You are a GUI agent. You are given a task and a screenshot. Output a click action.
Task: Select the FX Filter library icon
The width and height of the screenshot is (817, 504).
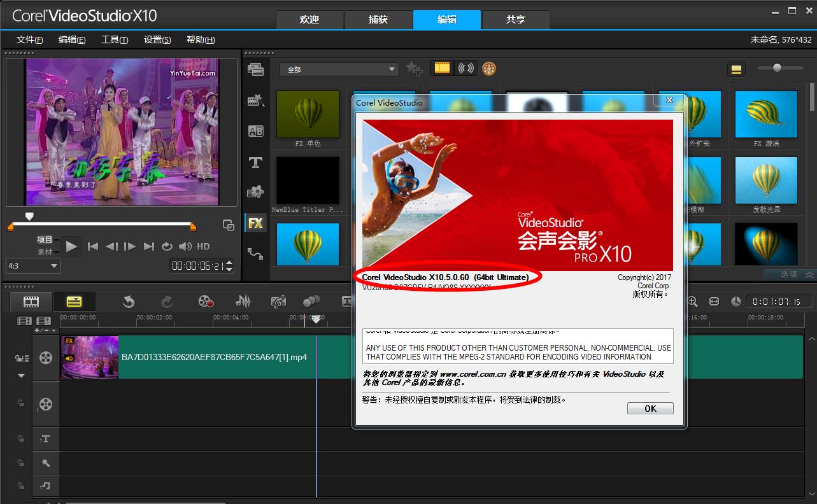pos(255,223)
